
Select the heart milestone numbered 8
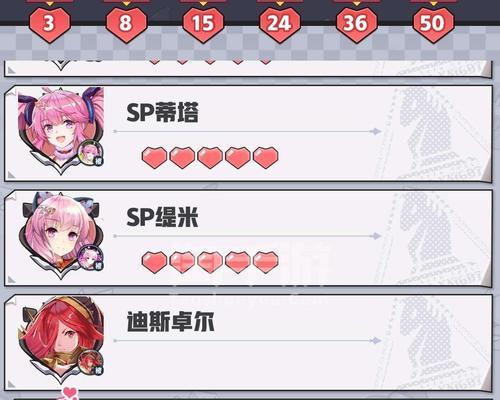click(x=126, y=25)
